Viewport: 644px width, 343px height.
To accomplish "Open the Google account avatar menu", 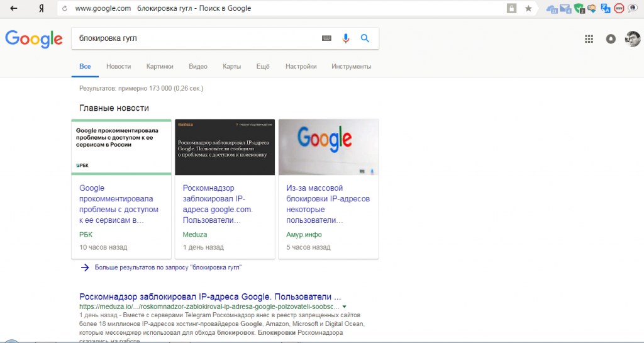I will [633, 39].
